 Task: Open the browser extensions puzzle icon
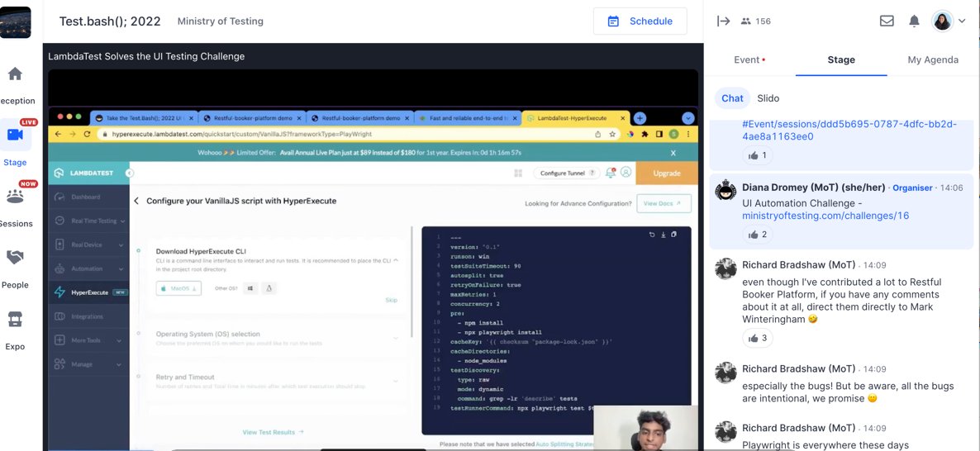pos(645,135)
